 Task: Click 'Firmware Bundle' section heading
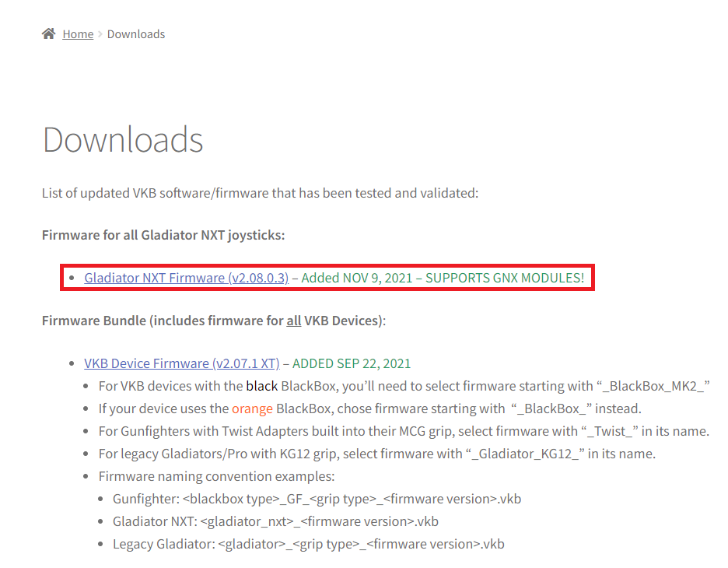click(214, 321)
